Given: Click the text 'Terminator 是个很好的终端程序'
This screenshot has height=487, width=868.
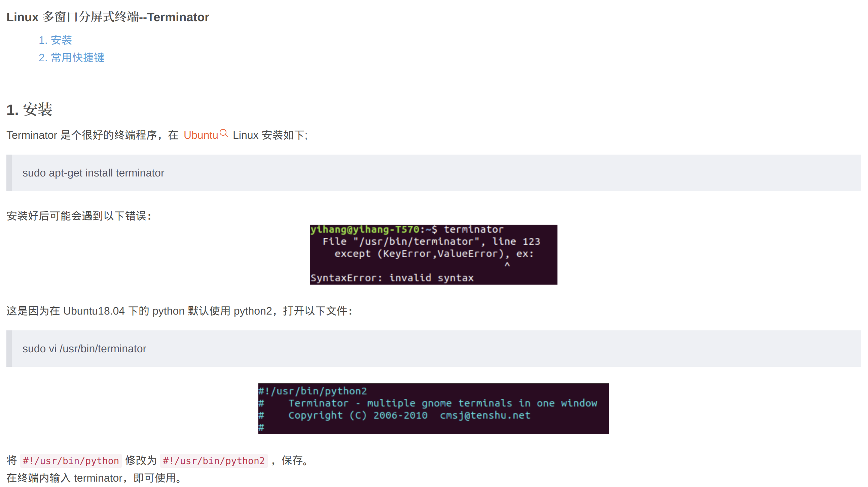Looking at the screenshot, I should click(x=81, y=135).
